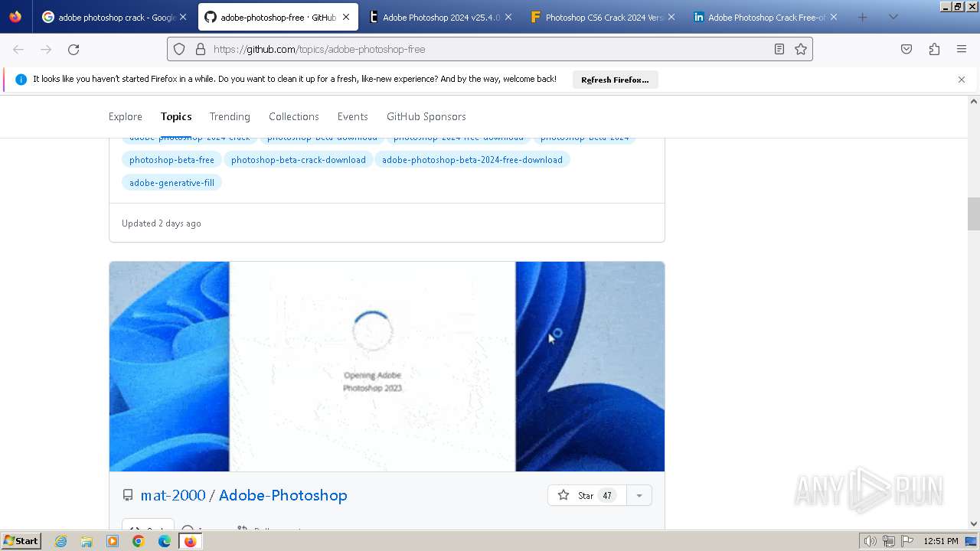The height and width of the screenshot is (551, 980).
Task: Click the scrollbar down arrow
Action: (x=974, y=524)
